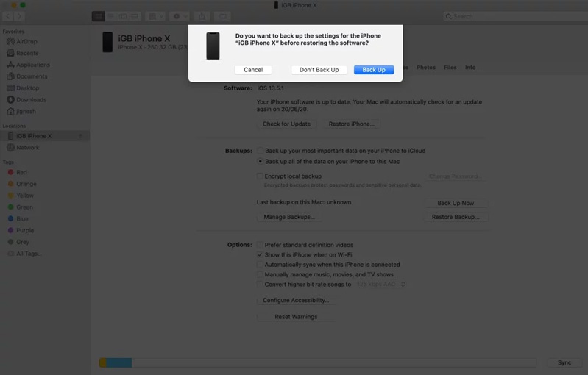This screenshot has width=588, height=375.
Task: Eject iGB iPhone X from sidebar
Action: 81,135
